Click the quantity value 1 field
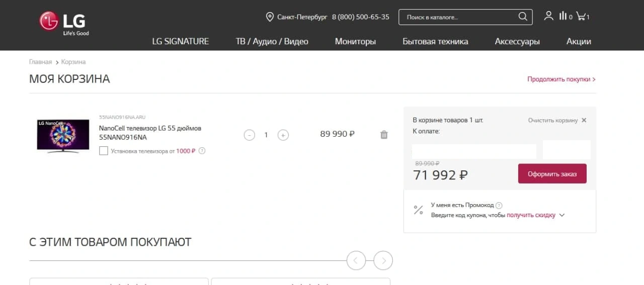Viewport: 644px width, 285px height. [x=266, y=135]
